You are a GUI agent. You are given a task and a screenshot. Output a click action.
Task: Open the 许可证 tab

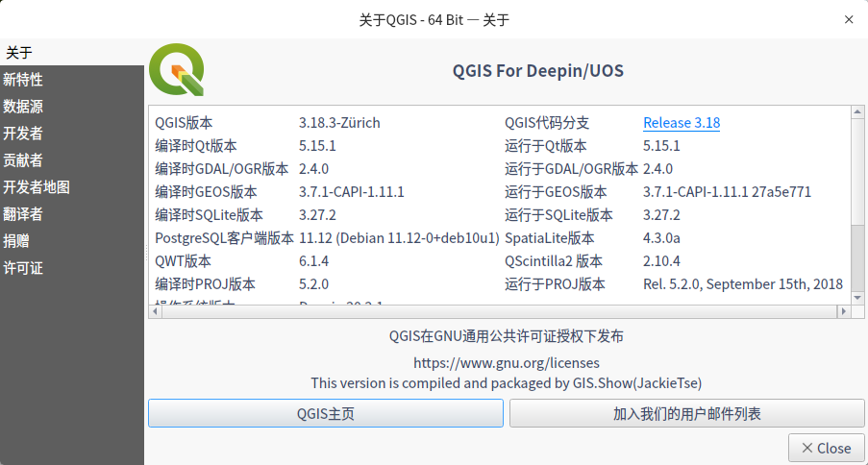point(23,268)
